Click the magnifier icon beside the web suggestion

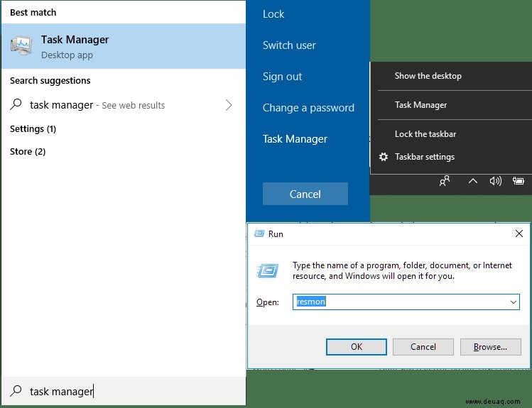pyautogui.click(x=16, y=105)
